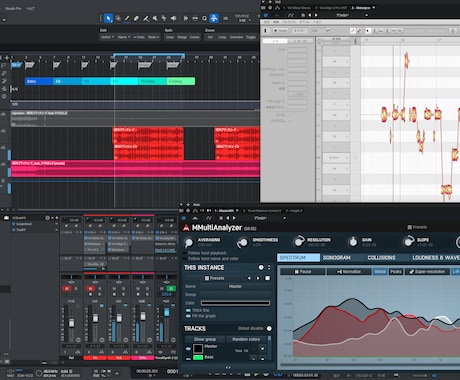Image resolution: width=460 pixels, height=380 pixels.
Task: Select the Split (scissors) tool
Action: [x=146, y=18]
